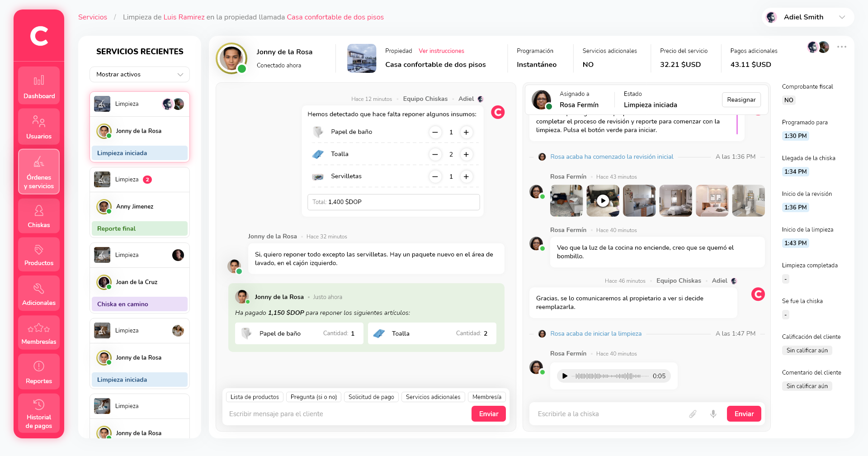Screen dimensions: 868x456
Task: Click the attachment paperclip icon
Action: pyautogui.click(x=693, y=414)
